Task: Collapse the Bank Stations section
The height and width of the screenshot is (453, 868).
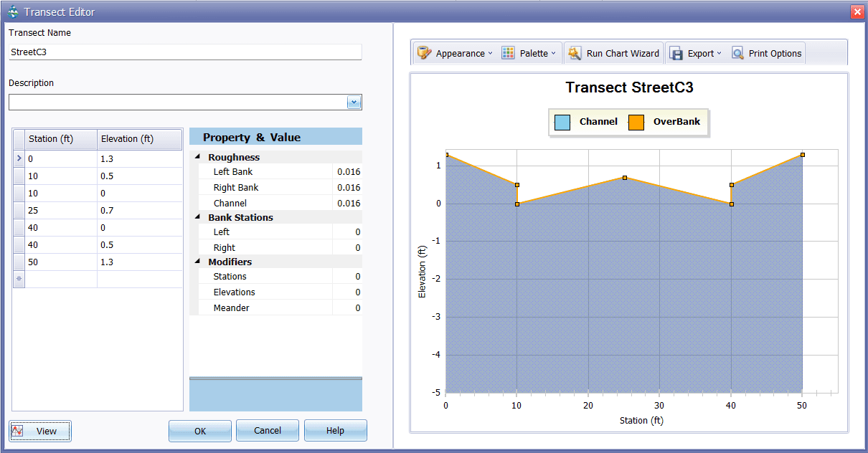Action: (199, 217)
